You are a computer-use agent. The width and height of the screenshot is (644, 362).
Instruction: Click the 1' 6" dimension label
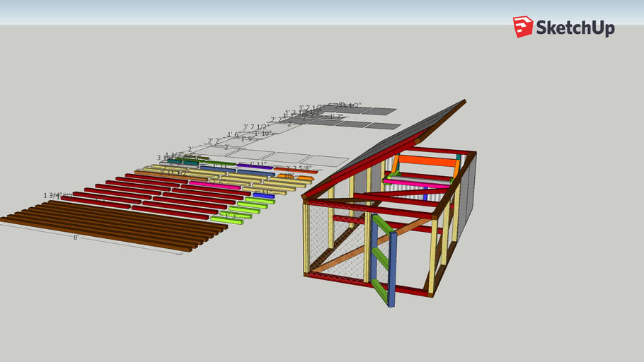point(234,134)
